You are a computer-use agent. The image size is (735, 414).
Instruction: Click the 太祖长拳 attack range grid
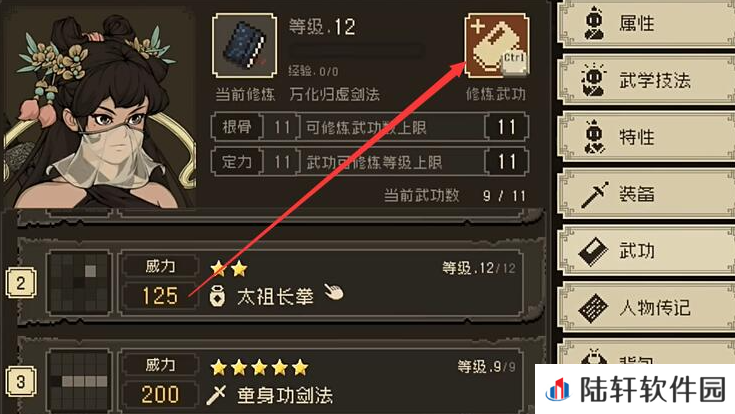tap(79, 282)
